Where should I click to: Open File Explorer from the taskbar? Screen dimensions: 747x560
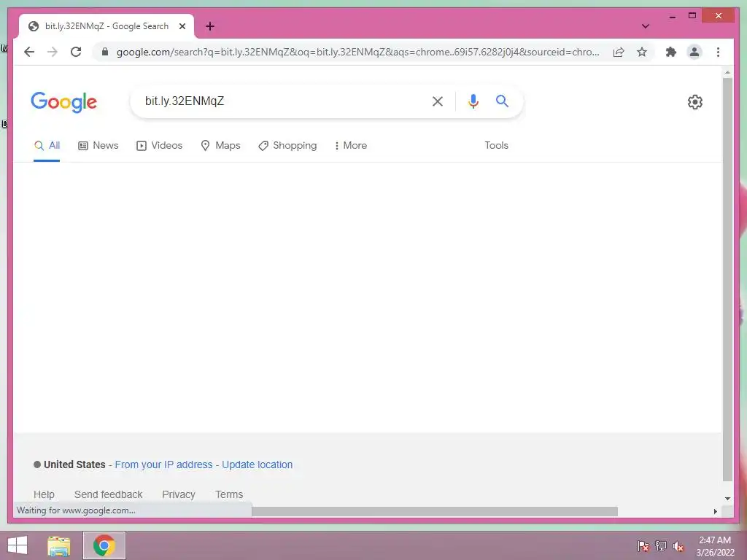pos(59,545)
